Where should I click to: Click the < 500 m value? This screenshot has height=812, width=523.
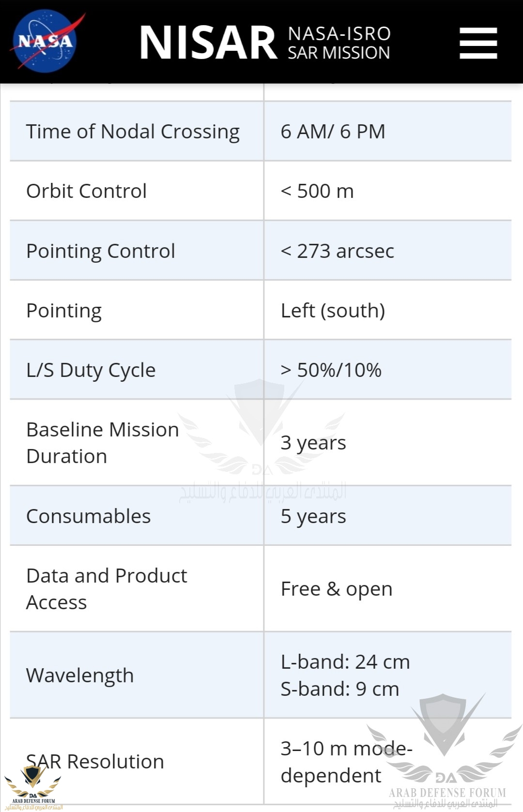point(317,191)
